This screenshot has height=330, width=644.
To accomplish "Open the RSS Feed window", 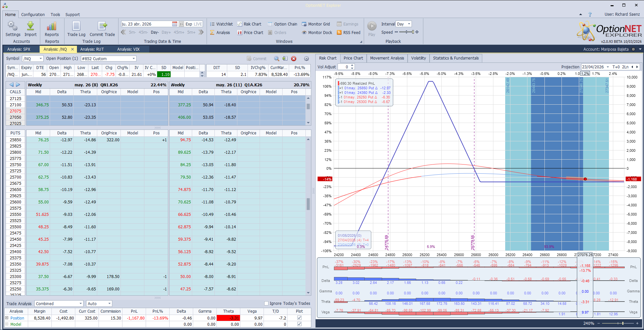I will click(x=349, y=32).
